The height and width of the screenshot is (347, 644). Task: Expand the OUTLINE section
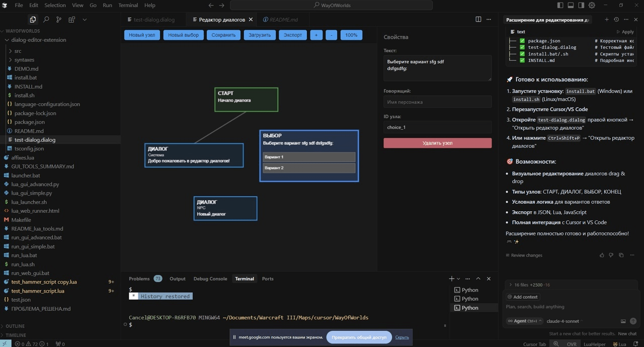[60, 326]
